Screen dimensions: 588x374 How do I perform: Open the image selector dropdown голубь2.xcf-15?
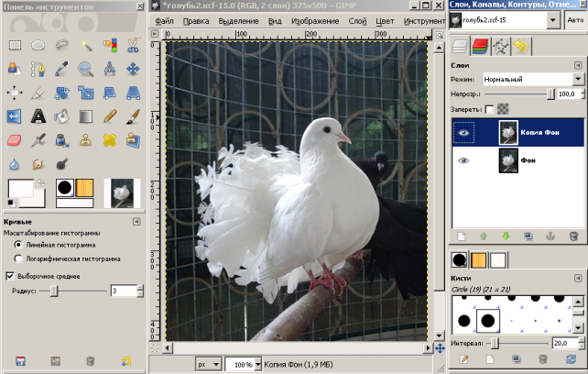(553, 20)
